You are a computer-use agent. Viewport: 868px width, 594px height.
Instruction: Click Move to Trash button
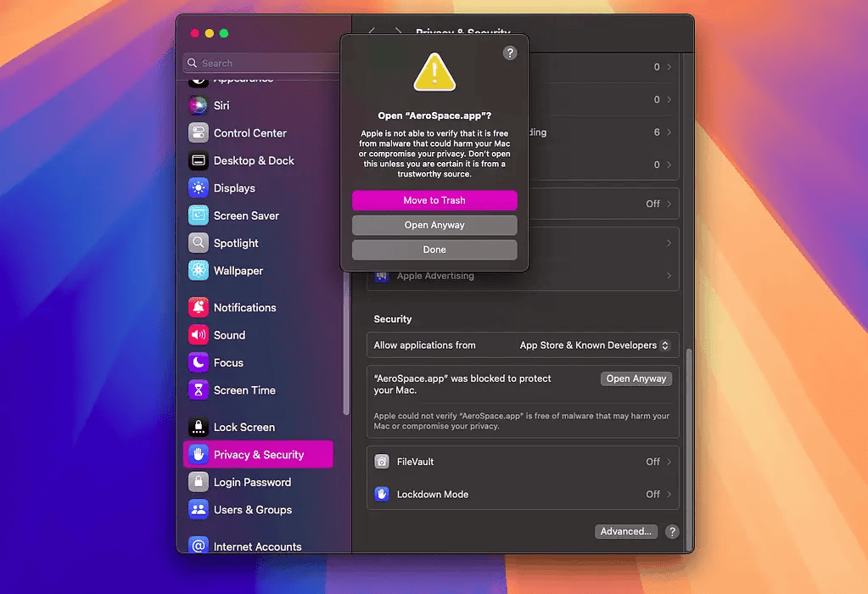coord(434,200)
